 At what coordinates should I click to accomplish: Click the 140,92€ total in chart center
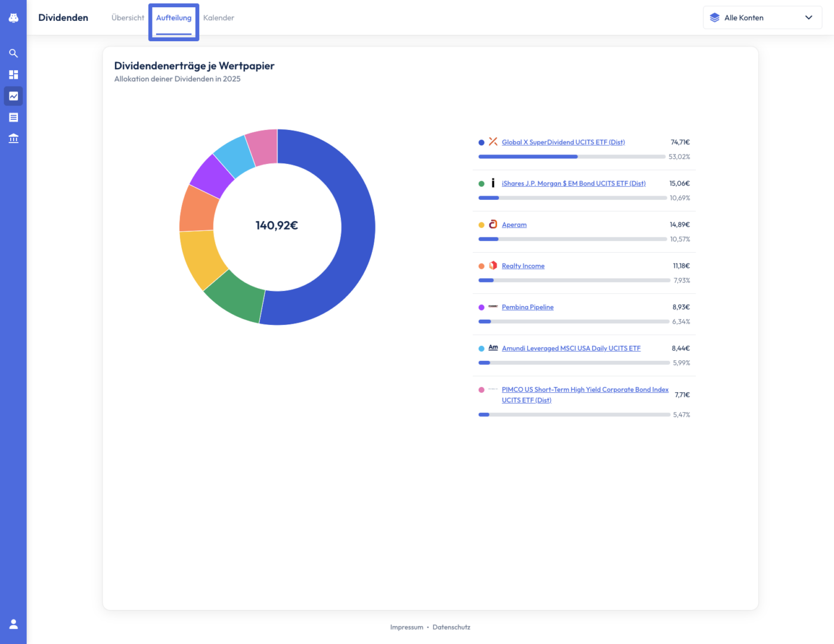[277, 225]
